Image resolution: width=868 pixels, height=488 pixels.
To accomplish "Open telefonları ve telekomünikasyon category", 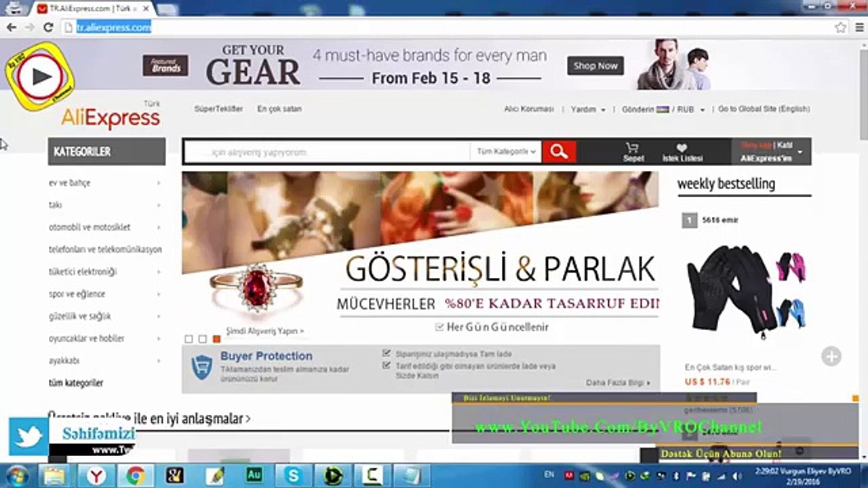I will (105, 249).
